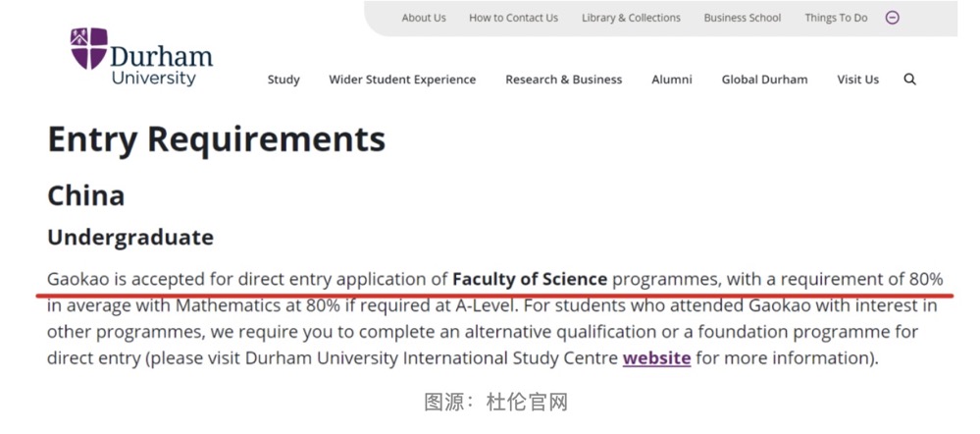Image resolution: width=980 pixels, height=434 pixels.
Task: Click the Entry Requirements heading
Action: tap(217, 139)
